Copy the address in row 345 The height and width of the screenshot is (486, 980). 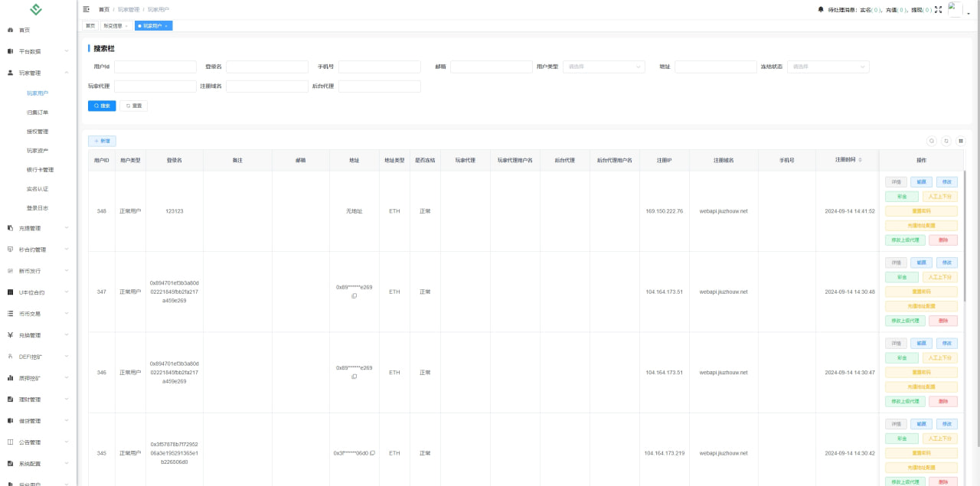click(372, 453)
